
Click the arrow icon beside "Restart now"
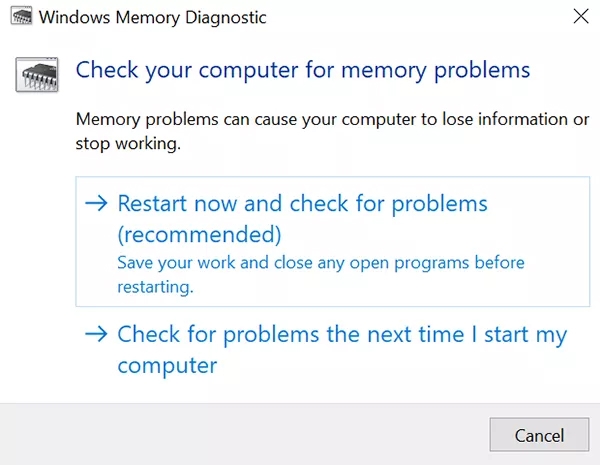96,204
